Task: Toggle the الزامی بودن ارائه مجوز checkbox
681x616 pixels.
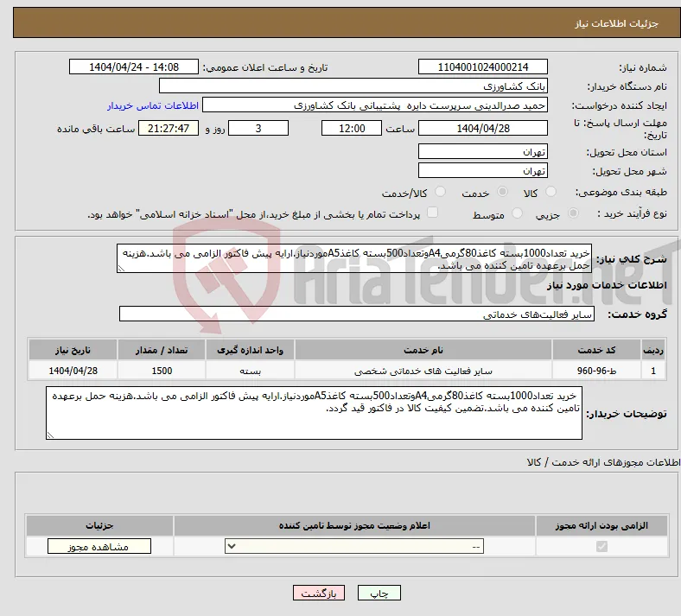Action: click(601, 546)
